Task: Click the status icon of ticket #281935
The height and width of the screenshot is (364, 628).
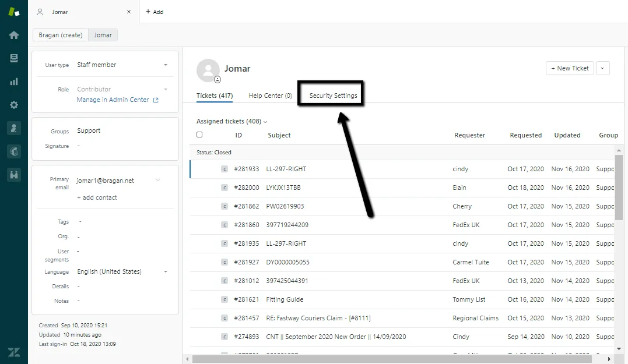Action: point(224,243)
